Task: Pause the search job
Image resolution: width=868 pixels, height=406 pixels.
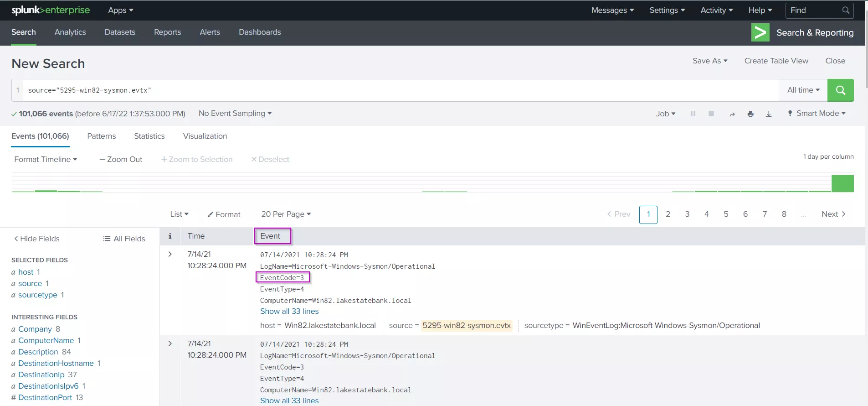Action: click(x=693, y=114)
